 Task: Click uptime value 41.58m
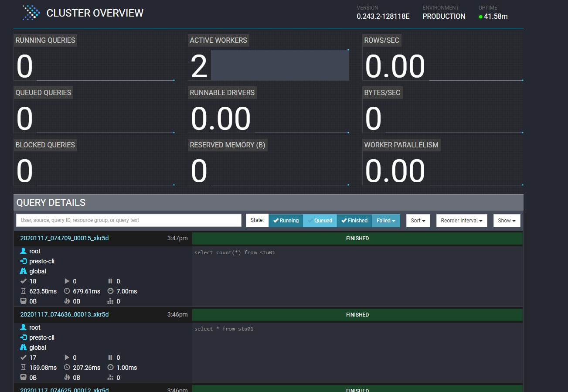tap(496, 17)
